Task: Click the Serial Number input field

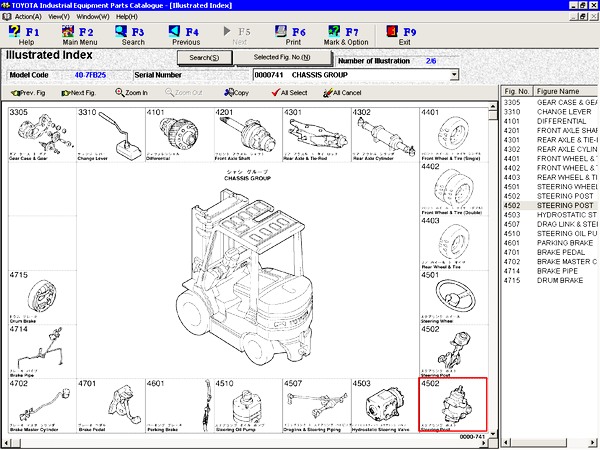Action: click(x=217, y=75)
